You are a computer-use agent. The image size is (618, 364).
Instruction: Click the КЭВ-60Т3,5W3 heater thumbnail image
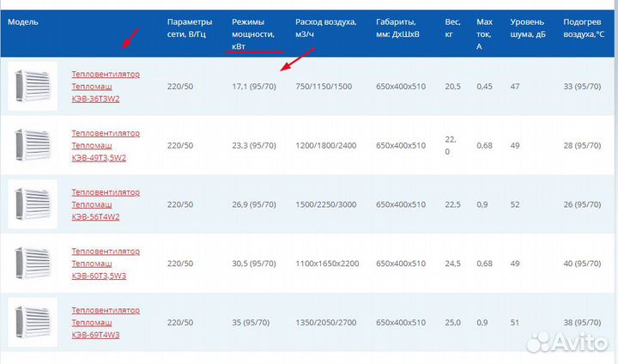click(33, 264)
